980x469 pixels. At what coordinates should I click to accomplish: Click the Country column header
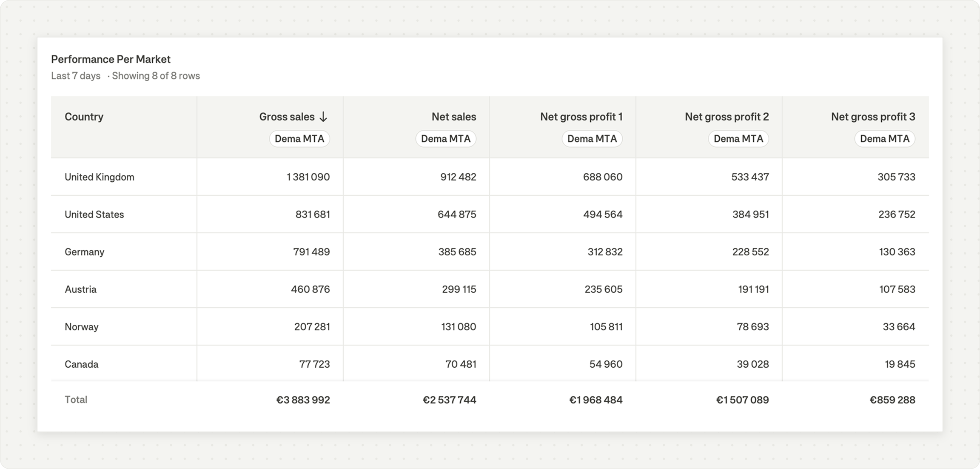point(84,117)
